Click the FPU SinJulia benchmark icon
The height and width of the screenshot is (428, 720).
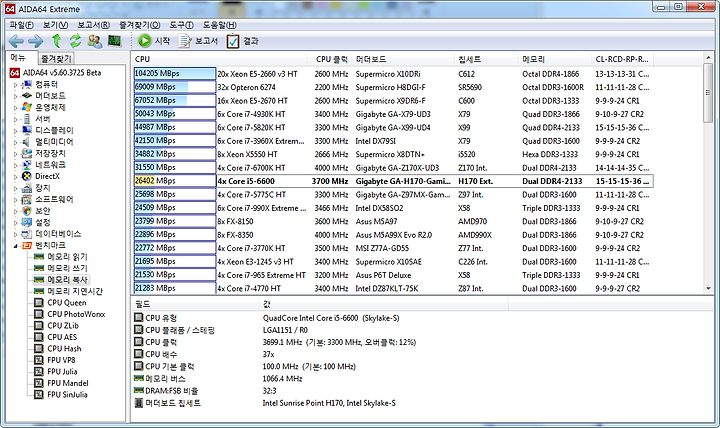pyautogui.click(x=39, y=394)
